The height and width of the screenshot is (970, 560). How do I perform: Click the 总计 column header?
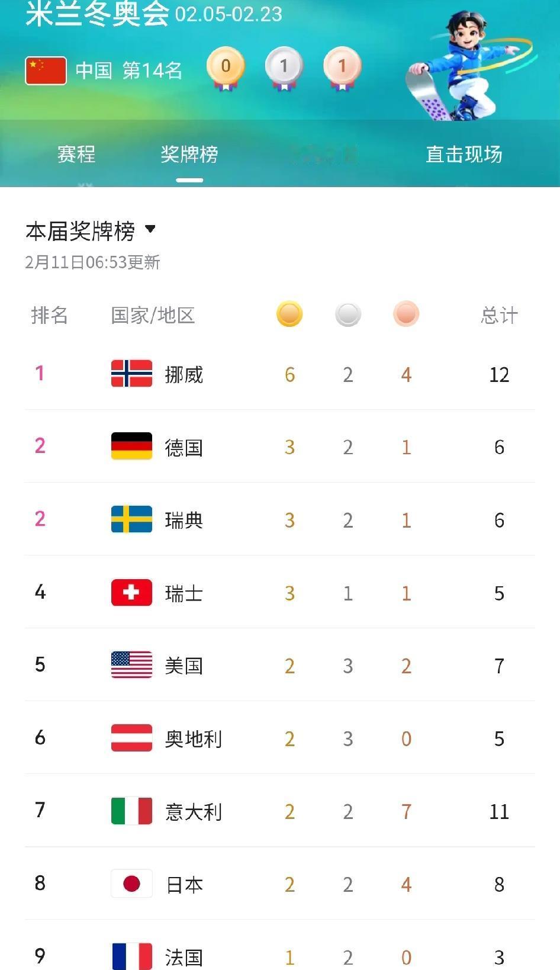499,316
